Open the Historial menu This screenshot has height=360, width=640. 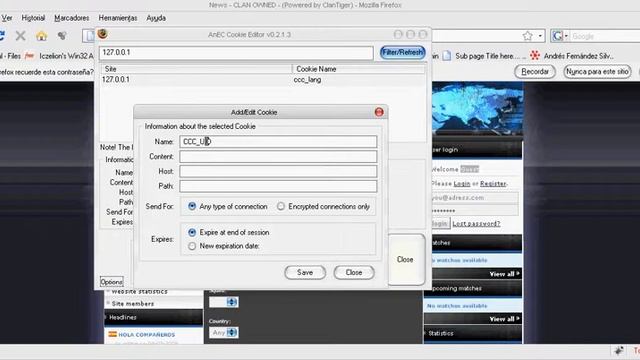tap(33, 18)
